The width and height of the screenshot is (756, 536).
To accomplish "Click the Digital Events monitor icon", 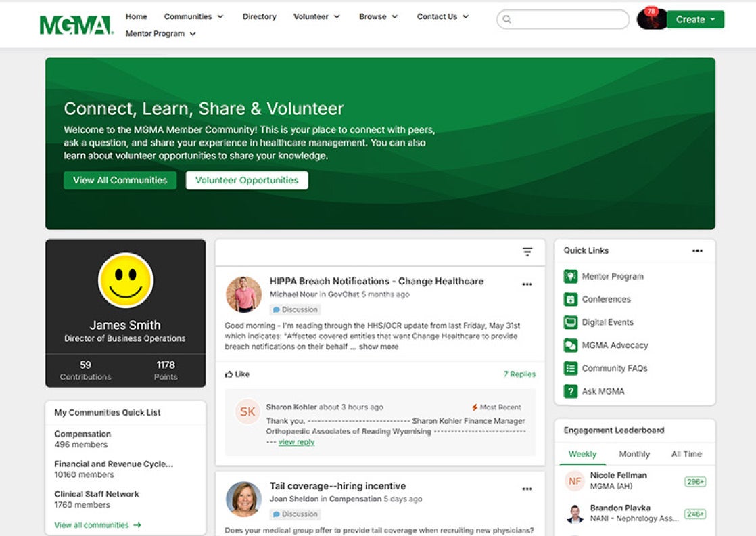I will point(571,322).
